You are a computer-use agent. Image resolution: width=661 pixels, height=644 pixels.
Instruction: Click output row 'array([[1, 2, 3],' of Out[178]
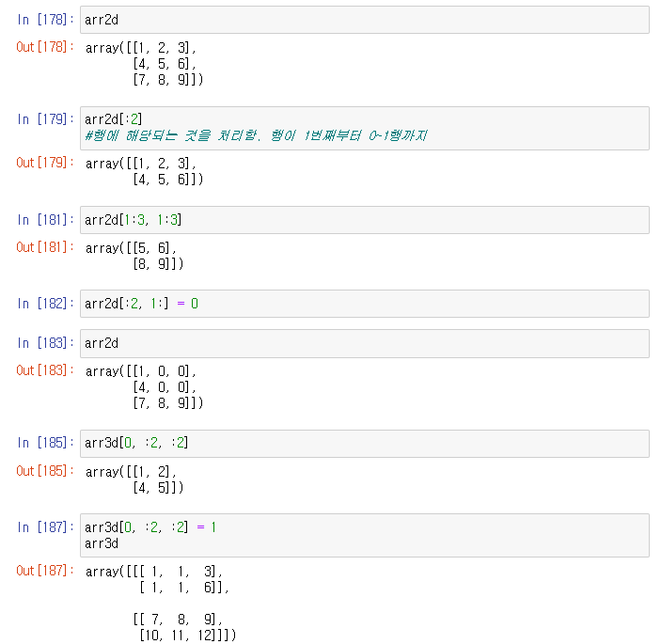click(141, 48)
